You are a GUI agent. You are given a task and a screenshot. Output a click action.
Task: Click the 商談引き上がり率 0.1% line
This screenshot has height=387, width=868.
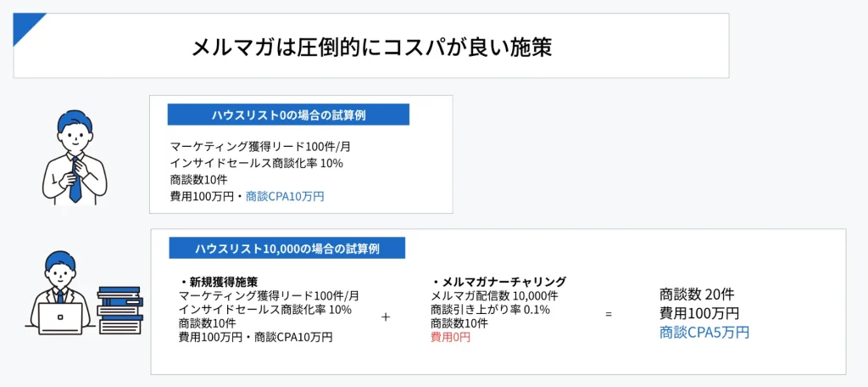click(490, 309)
